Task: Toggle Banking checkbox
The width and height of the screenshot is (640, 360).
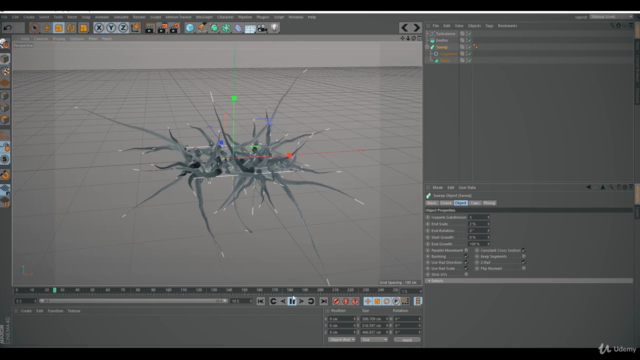Action: point(466,256)
